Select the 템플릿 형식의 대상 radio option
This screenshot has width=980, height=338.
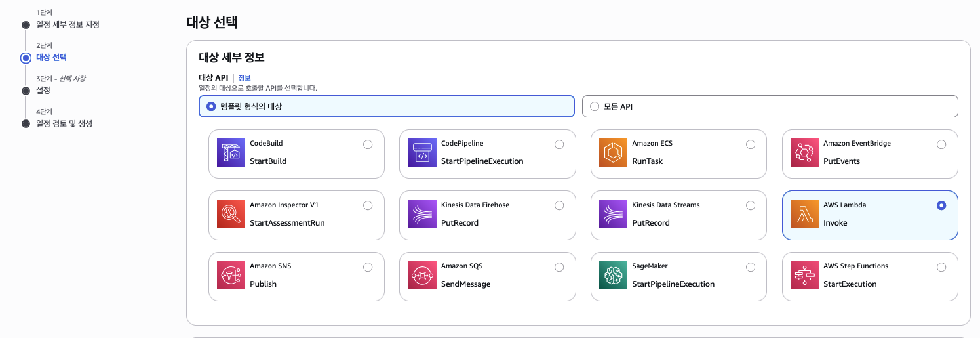pos(211,106)
